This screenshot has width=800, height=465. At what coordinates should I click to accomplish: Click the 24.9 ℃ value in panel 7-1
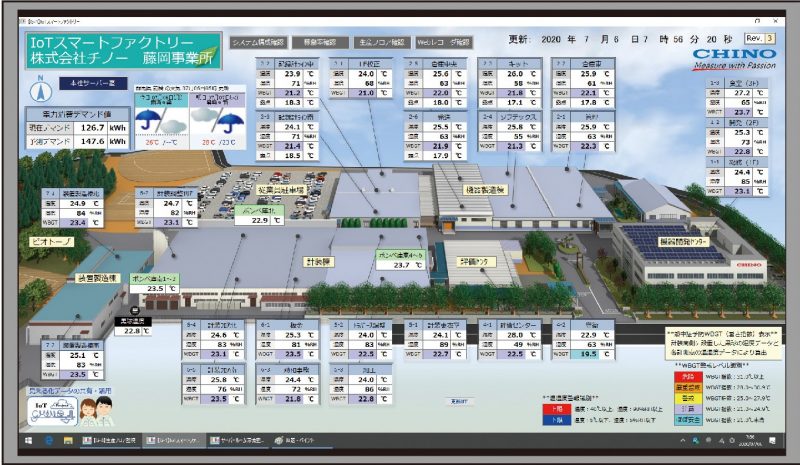(x=80, y=203)
